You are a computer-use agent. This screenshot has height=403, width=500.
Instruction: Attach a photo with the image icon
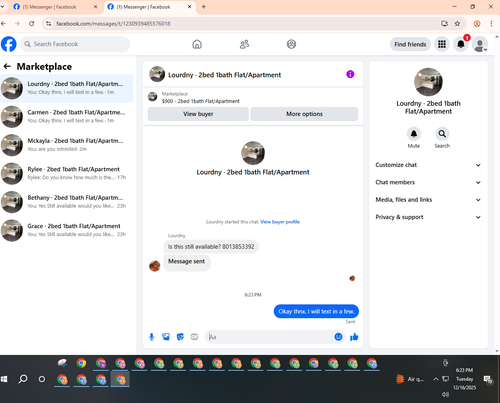(166, 337)
